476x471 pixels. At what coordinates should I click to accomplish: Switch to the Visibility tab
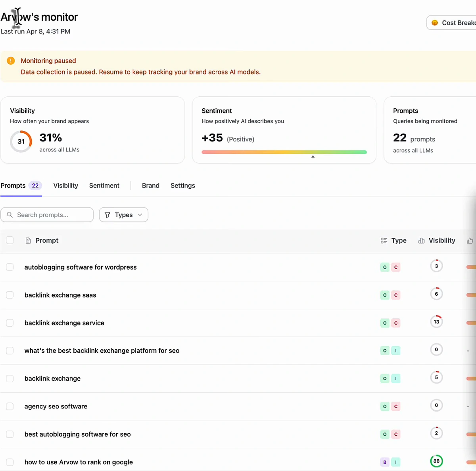click(66, 186)
